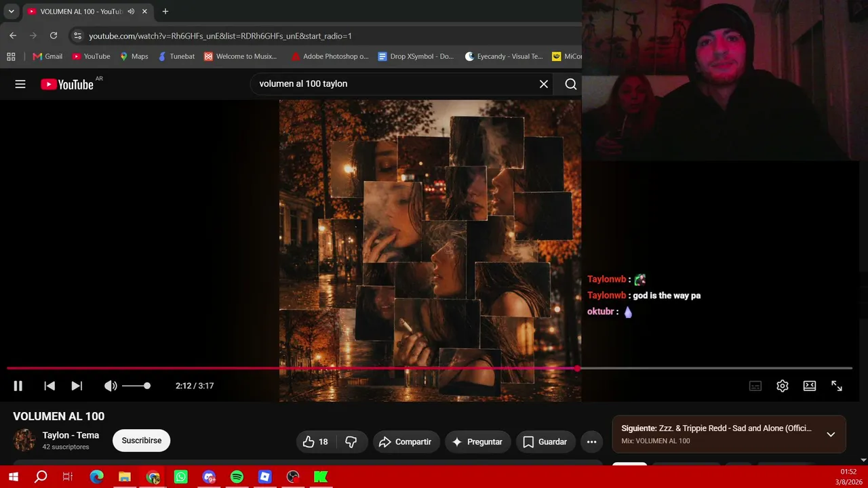Go forward in browser history

point(33,35)
